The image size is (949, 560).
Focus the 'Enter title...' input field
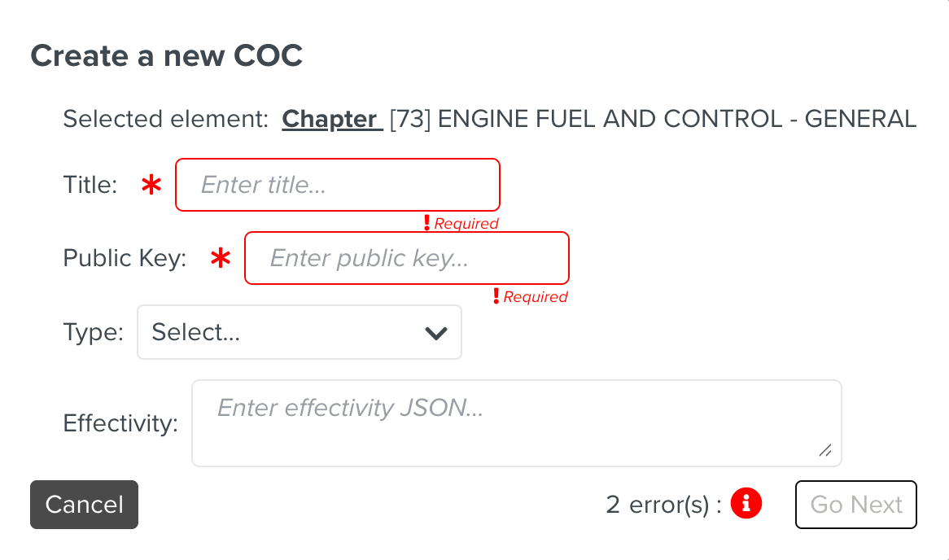(x=337, y=186)
